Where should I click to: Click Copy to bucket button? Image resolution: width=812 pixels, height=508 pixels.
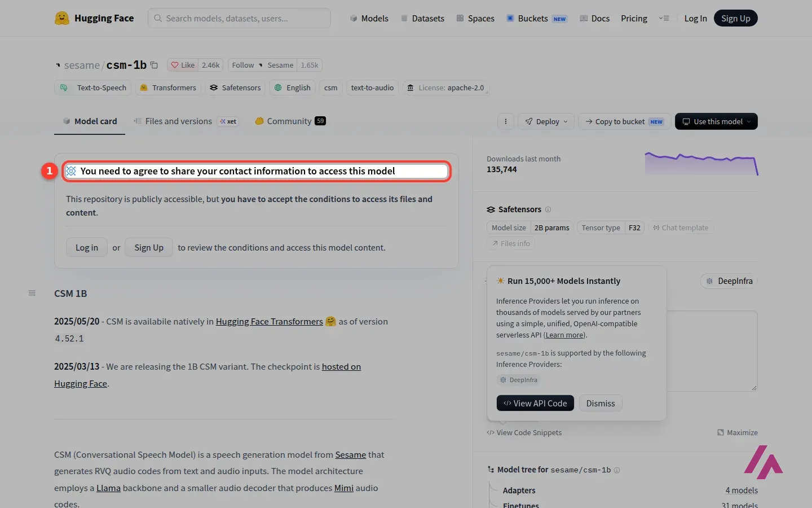(x=624, y=121)
